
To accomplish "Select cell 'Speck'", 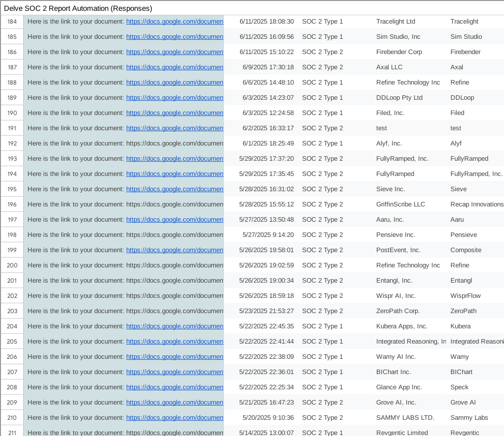I will [x=459, y=387].
